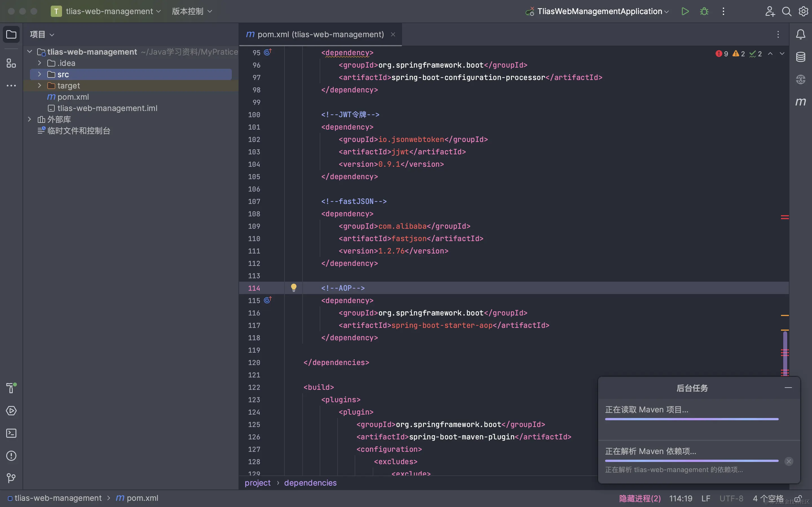Open the 项目 view selector menu
The width and height of the screenshot is (812, 507).
(42, 34)
